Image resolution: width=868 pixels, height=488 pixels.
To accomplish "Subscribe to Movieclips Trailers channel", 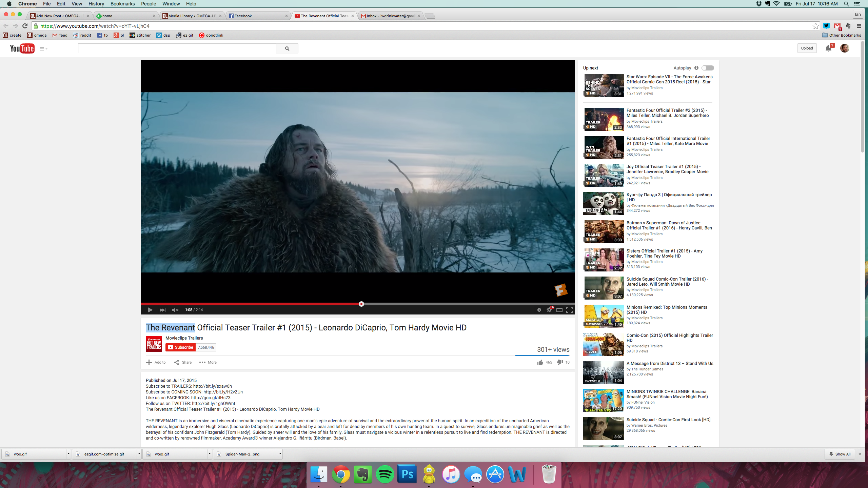I will 180,347.
